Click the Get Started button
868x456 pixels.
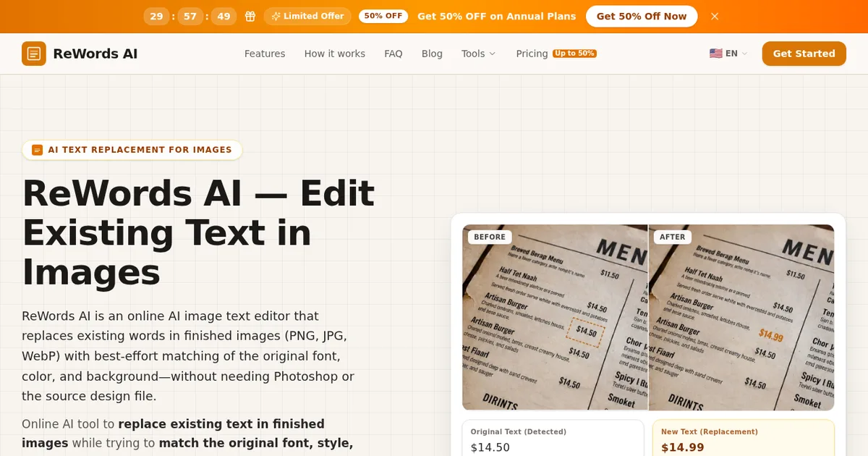click(804, 54)
